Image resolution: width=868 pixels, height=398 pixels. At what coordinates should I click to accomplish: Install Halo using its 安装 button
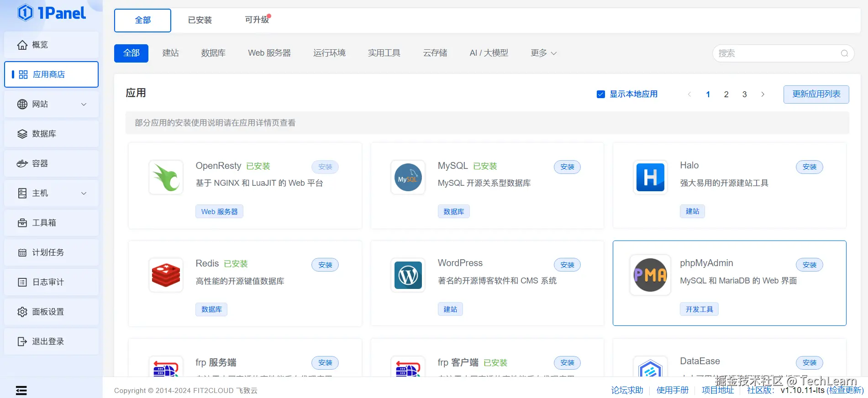810,167
